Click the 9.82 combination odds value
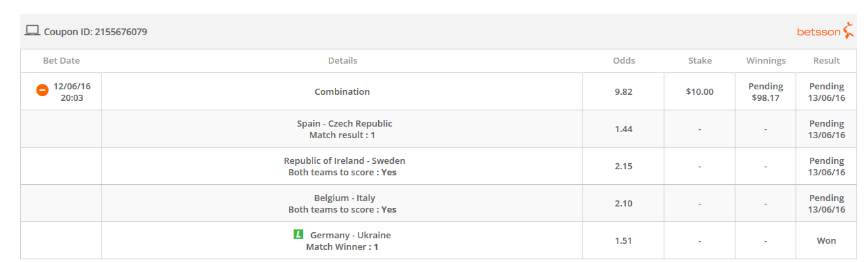This screenshot has height=262, width=868. click(624, 92)
